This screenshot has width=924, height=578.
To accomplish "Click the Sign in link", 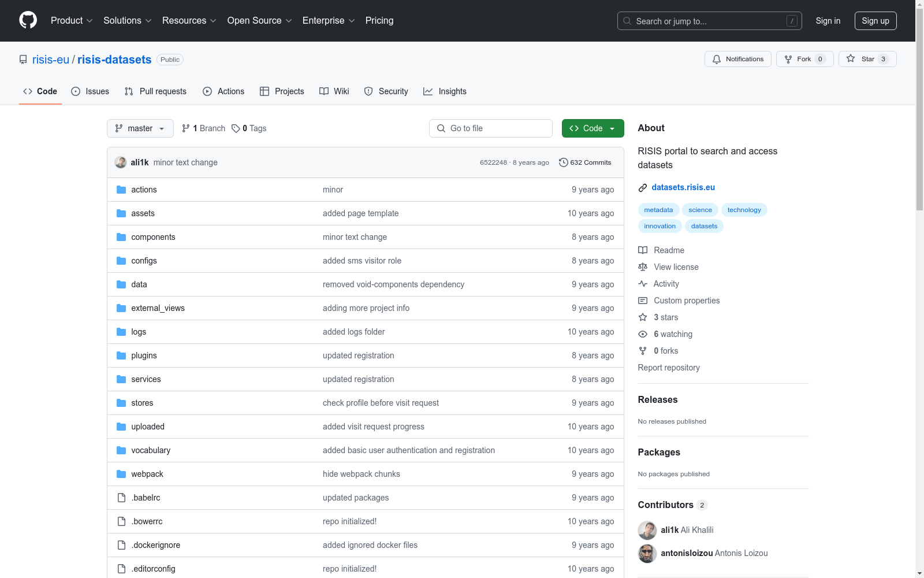I will click(828, 21).
